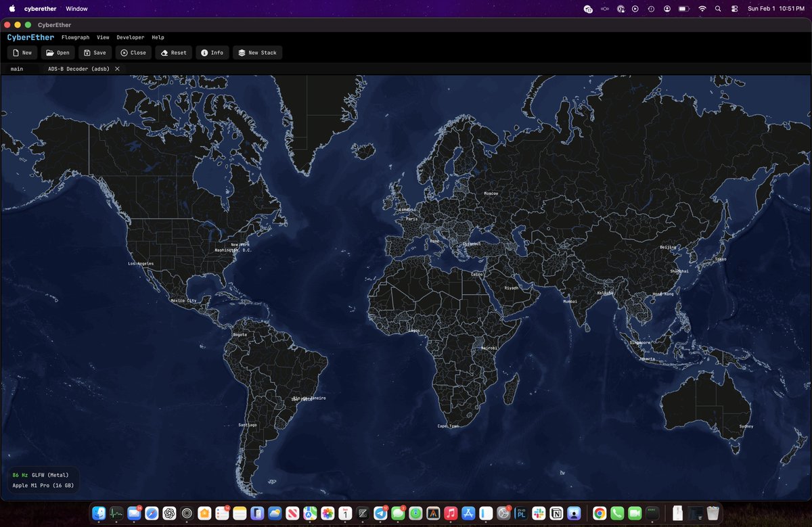Open System Settings from the Dock
This screenshot has width=812, height=527.
503,513
